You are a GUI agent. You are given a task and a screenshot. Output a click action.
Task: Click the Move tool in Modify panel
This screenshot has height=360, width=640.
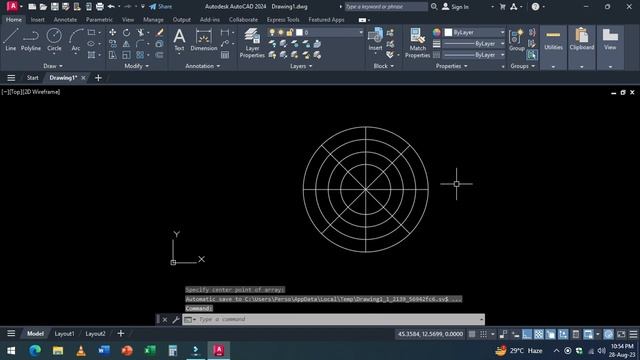click(113, 32)
